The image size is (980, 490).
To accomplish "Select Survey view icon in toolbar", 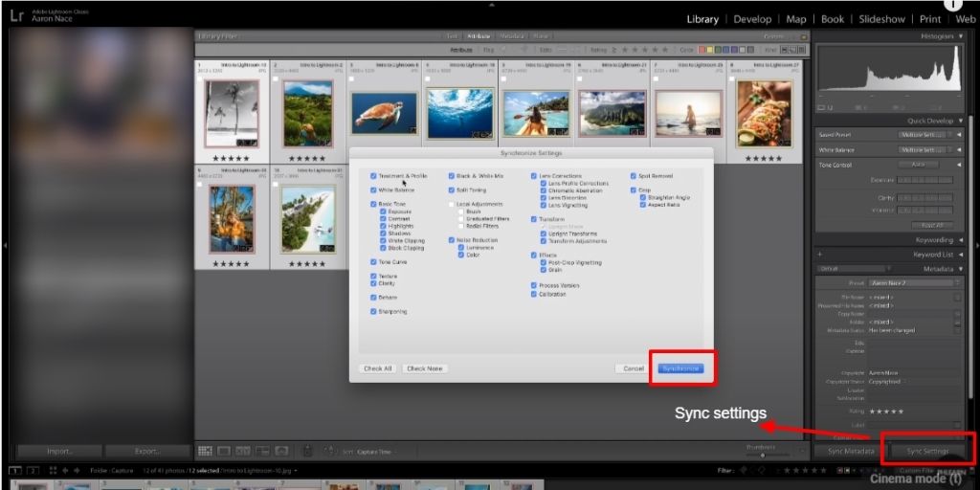I will 262,451.
